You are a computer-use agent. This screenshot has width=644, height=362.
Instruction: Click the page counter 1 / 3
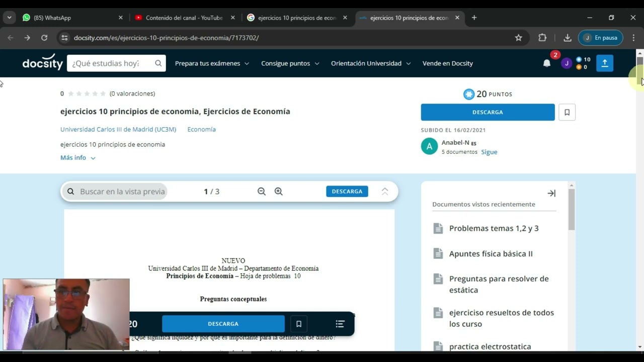pyautogui.click(x=211, y=192)
